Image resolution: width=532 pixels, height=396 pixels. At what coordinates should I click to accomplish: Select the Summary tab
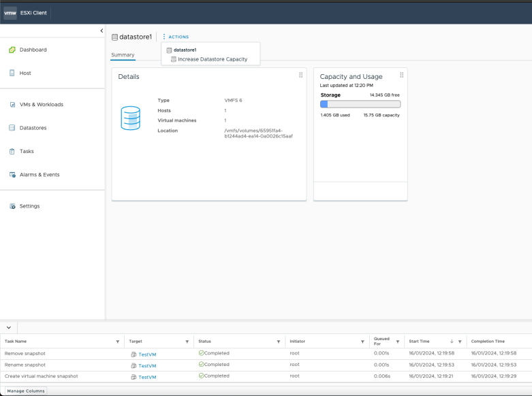coord(123,55)
